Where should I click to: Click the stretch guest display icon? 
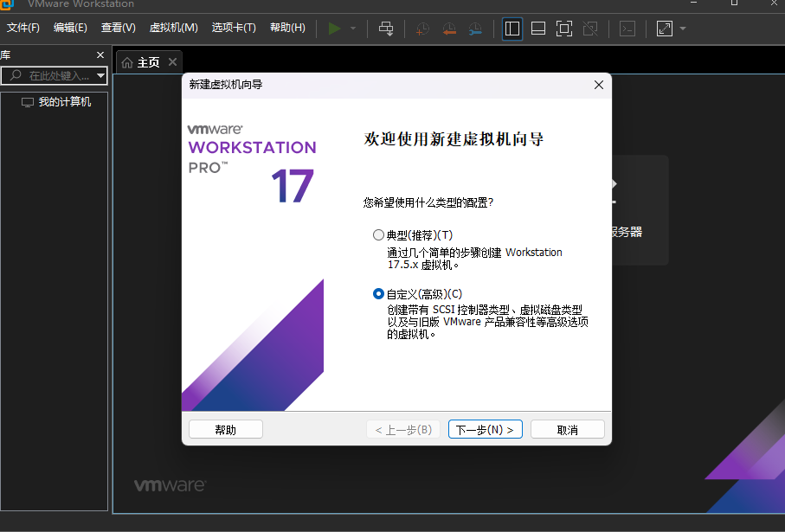point(664,29)
